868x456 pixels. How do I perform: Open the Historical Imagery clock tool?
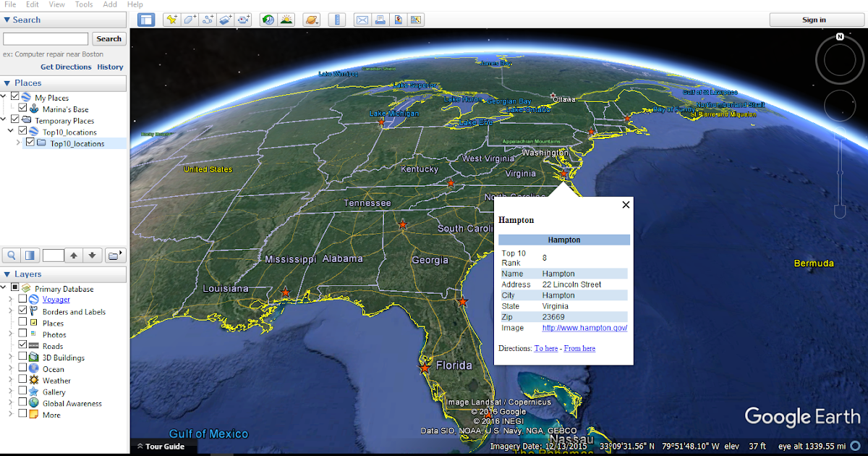pyautogui.click(x=267, y=20)
